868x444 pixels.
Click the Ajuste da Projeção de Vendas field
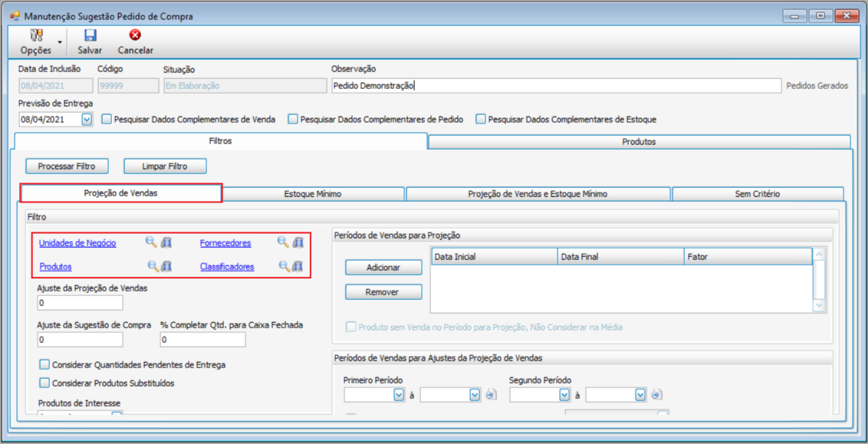click(80, 303)
